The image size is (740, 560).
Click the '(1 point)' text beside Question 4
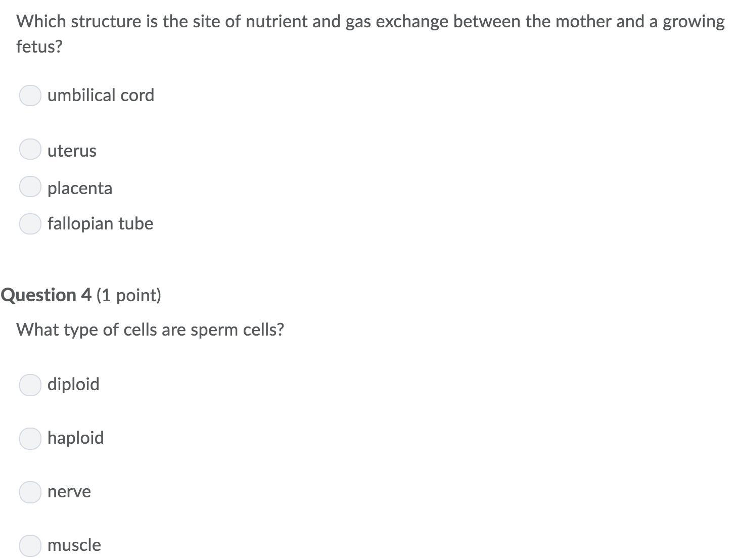point(128,295)
